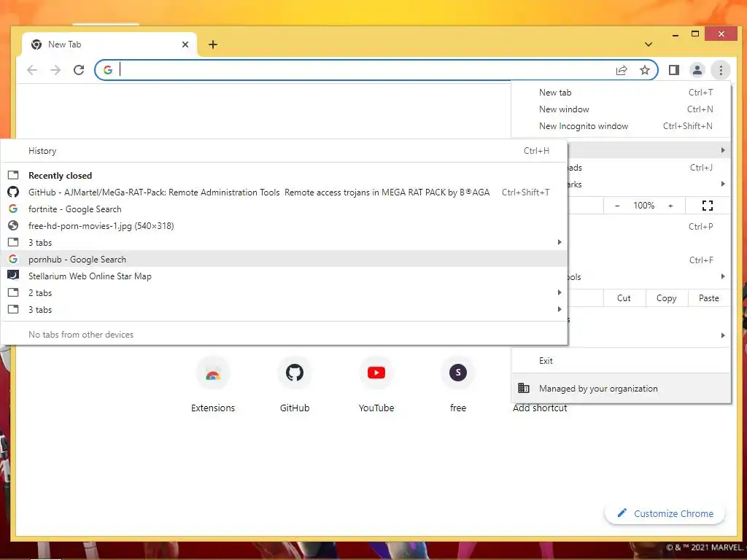Screen dimensions: 747x560
Task: Click the three-dot Chrome menu icon
Action: (721, 71)
